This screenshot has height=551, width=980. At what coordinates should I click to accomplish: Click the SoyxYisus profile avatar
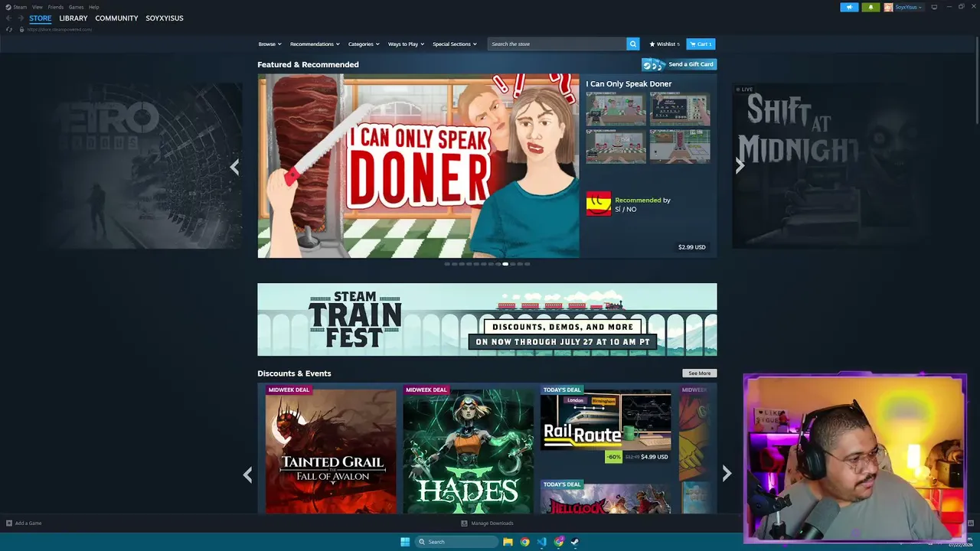click(x=888, y=7)
